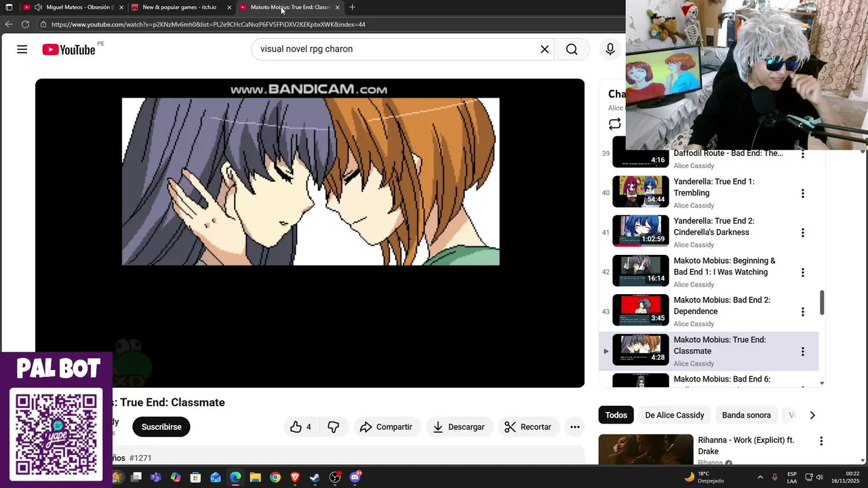Screen dimensions: 868x488
Task: Go back with browser back arrow
Action: pyautogui.click(x=9, y=24)
